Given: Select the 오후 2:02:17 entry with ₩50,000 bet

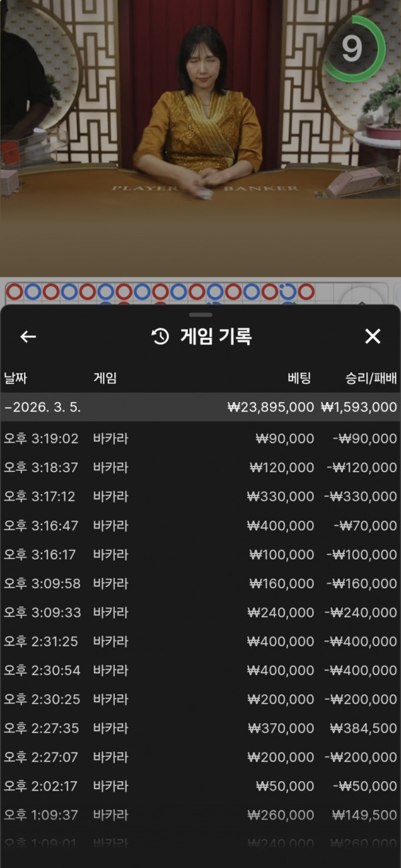Looking at the screenshot, I should (x=200, y=787).
